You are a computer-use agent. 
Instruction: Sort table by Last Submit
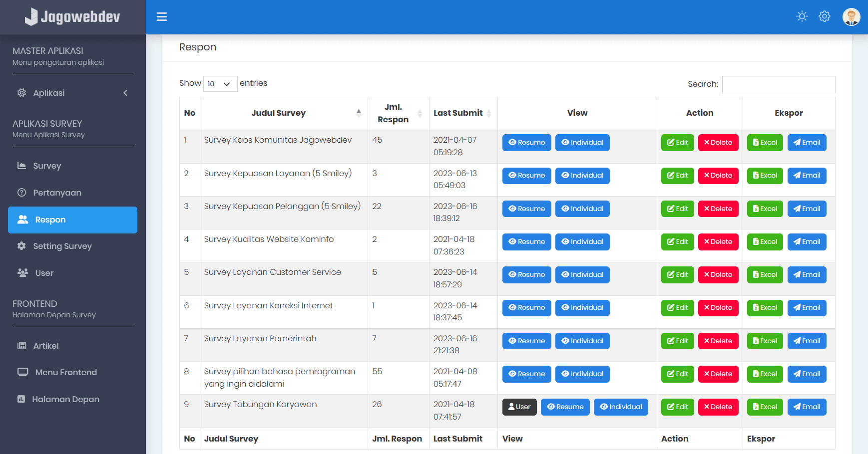coord(463,113)
